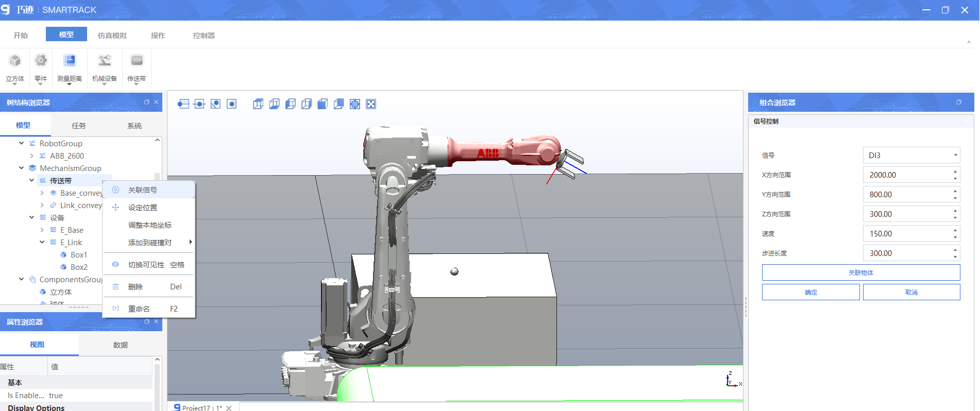Activate the 测量距离 measure distance tool
980x411 pixels.
[x=70, y=68]
